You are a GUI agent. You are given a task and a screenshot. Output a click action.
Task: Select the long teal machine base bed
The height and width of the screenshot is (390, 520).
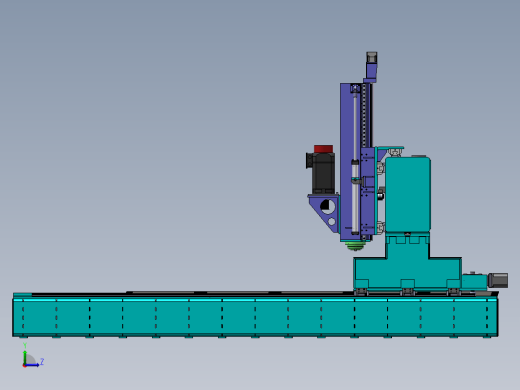(255, 315)
